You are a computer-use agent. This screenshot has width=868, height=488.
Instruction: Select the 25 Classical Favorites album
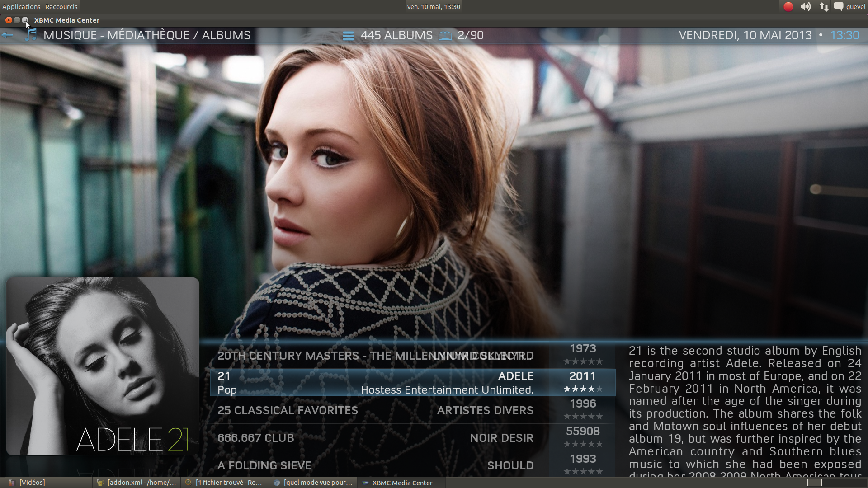[x=413, y=410]
